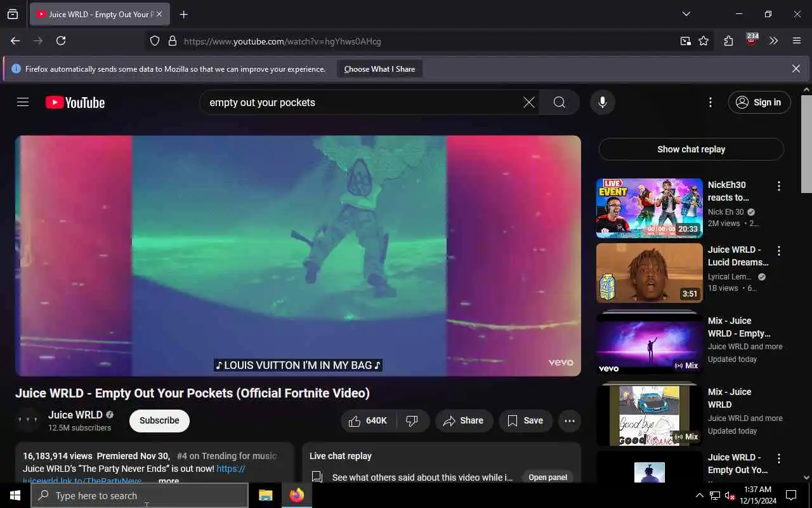Show hidden system tray icons
The width and height of the screenshot is (812, 508).
click(x=699, y=496)
